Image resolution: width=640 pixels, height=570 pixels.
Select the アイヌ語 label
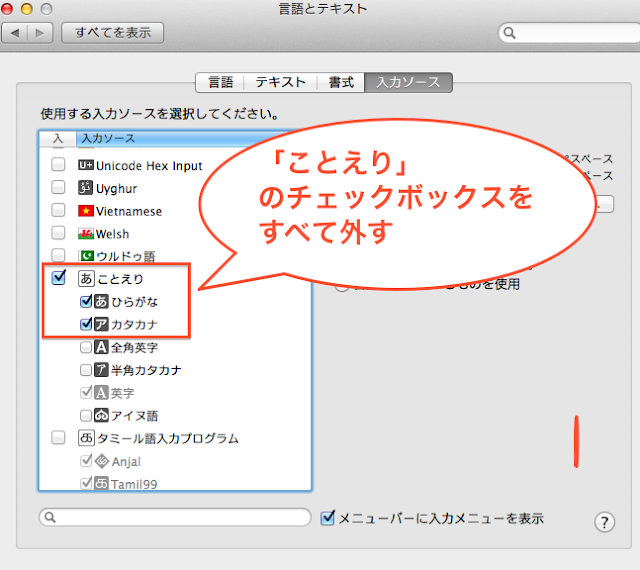134,416
